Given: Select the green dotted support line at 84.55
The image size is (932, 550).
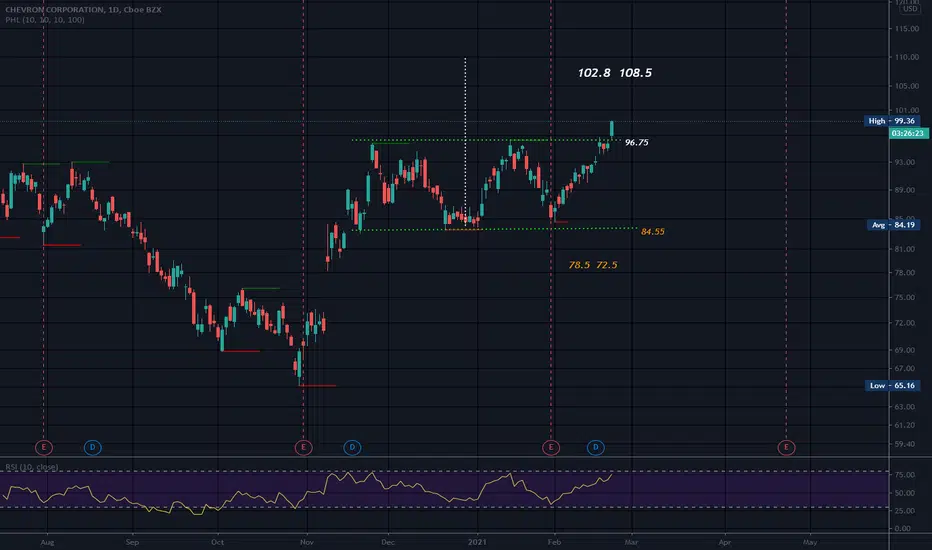Looking at the screenshot, I should 493,229.
